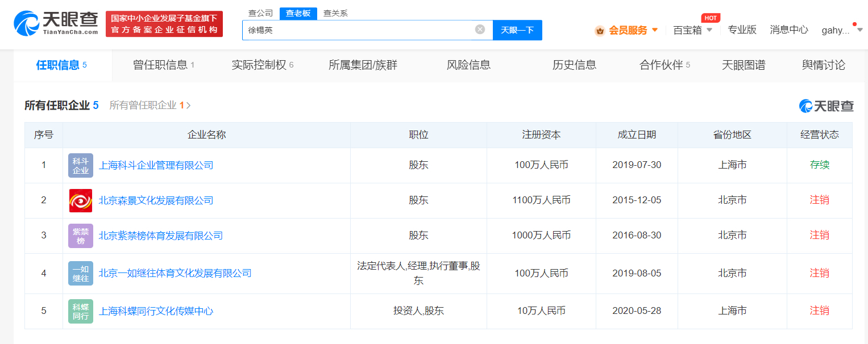Expand 所有曾任职企业 with the chevron
The width and height of the screenshot is (868, 344).
[x=189, y=106]
